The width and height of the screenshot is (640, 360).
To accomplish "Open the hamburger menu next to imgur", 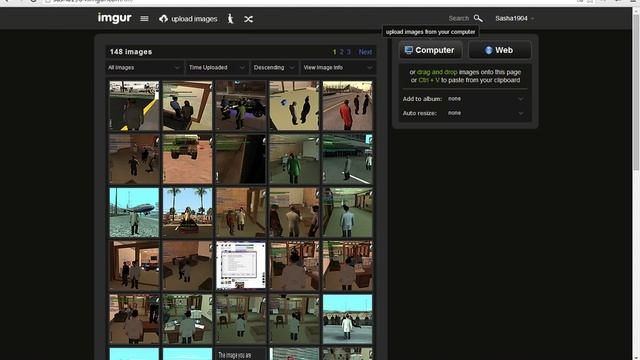I will tap(144, 19).
